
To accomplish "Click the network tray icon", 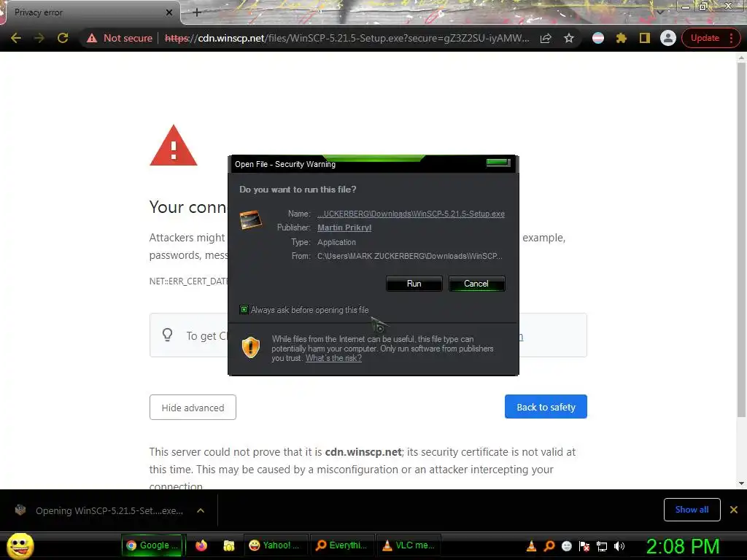I will click(x=602, y=546).
